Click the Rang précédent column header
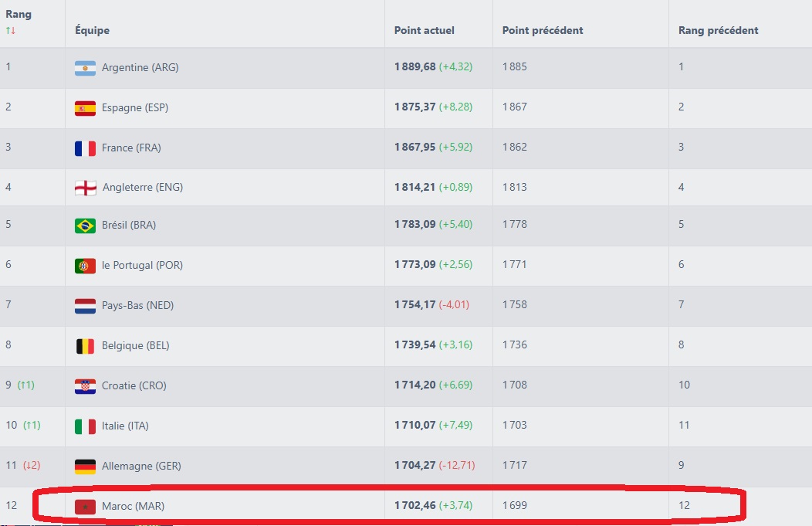812x526 pixels. (x=718, y=31)
